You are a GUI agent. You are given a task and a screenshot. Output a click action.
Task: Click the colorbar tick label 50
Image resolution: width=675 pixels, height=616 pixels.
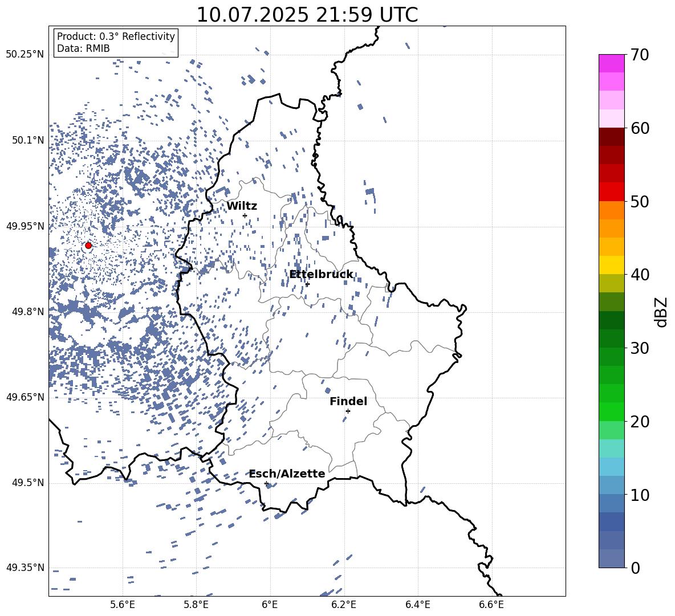click(640, 202)
